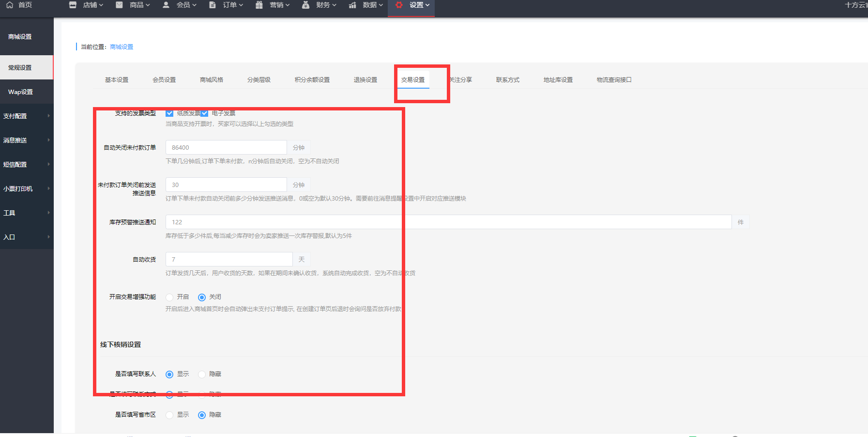Switch to the 退换设置 tab
The height and width of the screenshot is (437, 868).
[x=365, y=80]
